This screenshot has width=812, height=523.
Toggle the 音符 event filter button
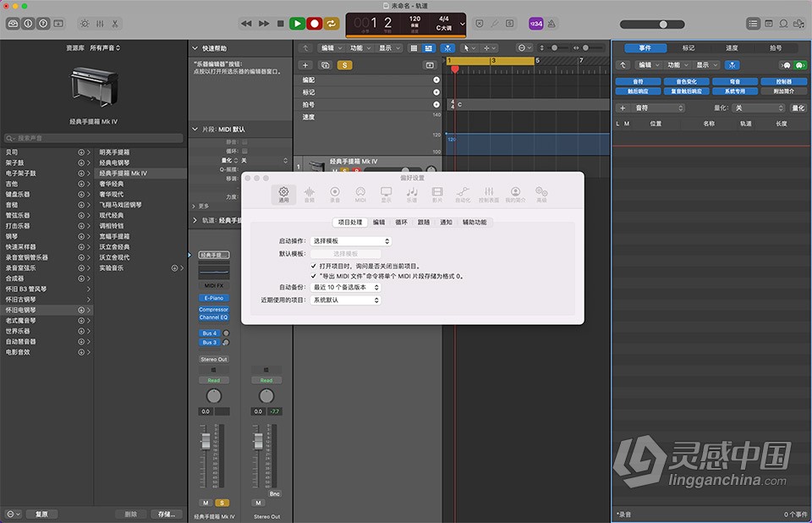(x=638, y=81)
